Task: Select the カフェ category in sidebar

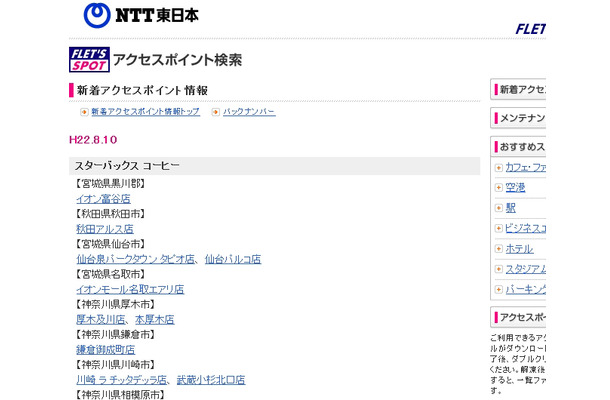Action: coord(525,167)
